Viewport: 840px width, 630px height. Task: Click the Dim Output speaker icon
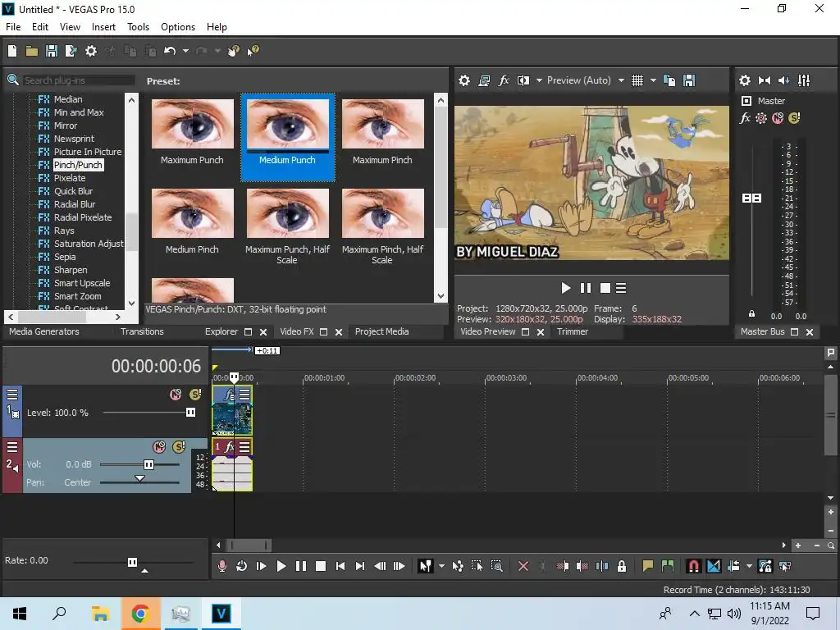click(x=783, y=80)
